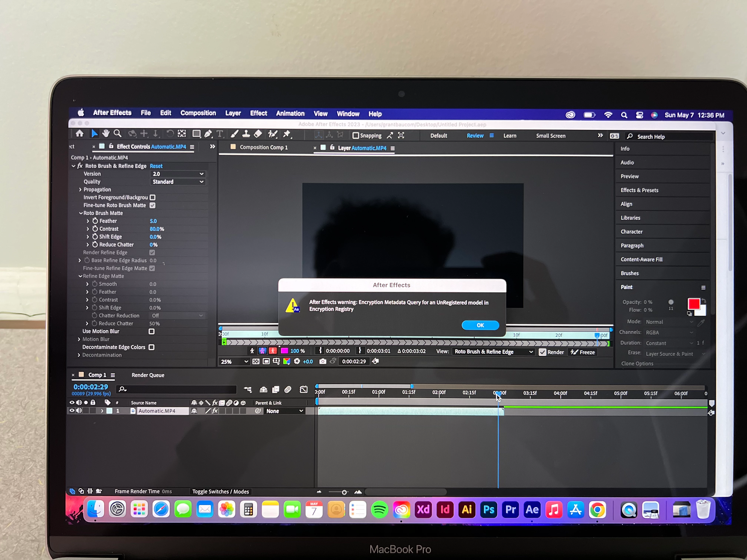Click the Home icon in toolbar
This screenshot has height=560, width=747.
tap(80, 134)
